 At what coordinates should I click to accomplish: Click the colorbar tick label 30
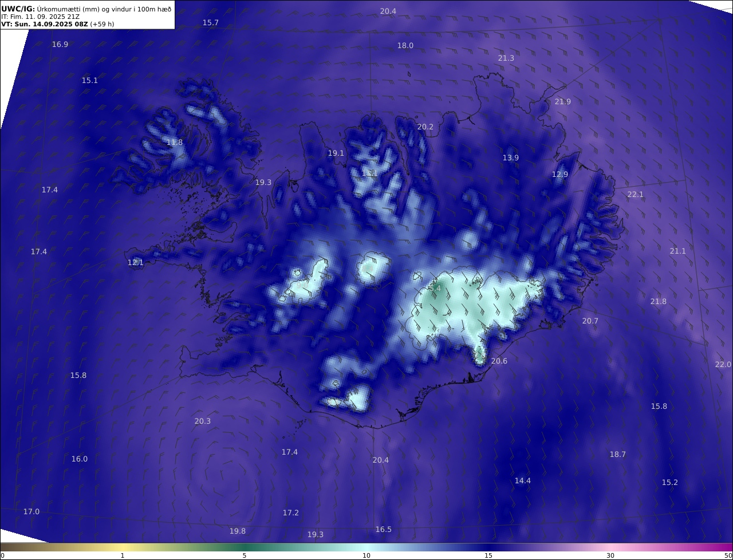[610, 555]
